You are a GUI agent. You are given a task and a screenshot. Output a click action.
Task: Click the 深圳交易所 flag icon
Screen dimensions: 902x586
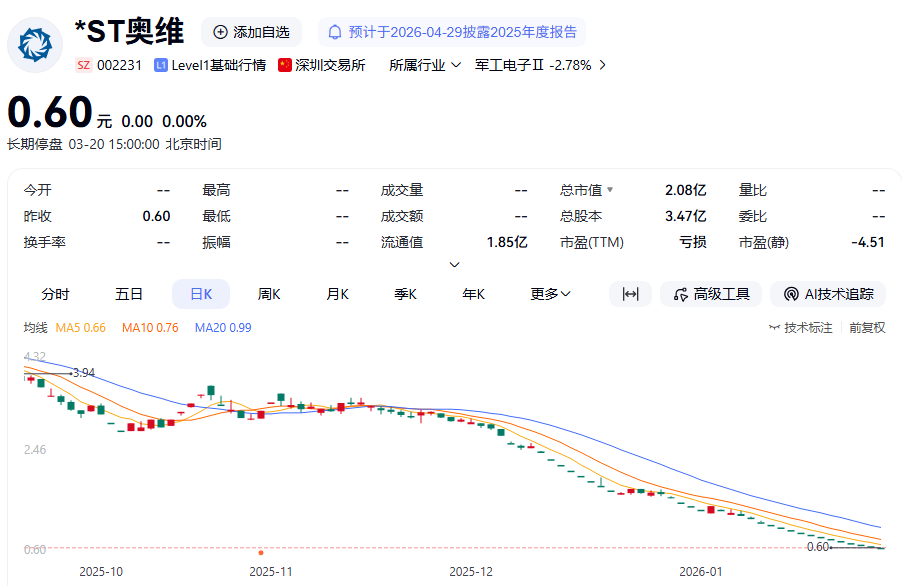[285, 65]
